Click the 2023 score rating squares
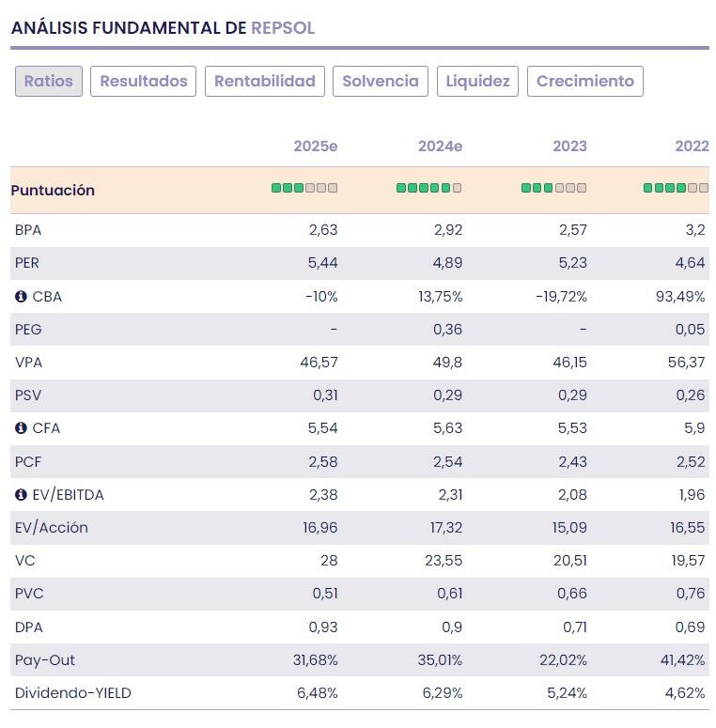This screenshot has height=728, width=716. 553,188
